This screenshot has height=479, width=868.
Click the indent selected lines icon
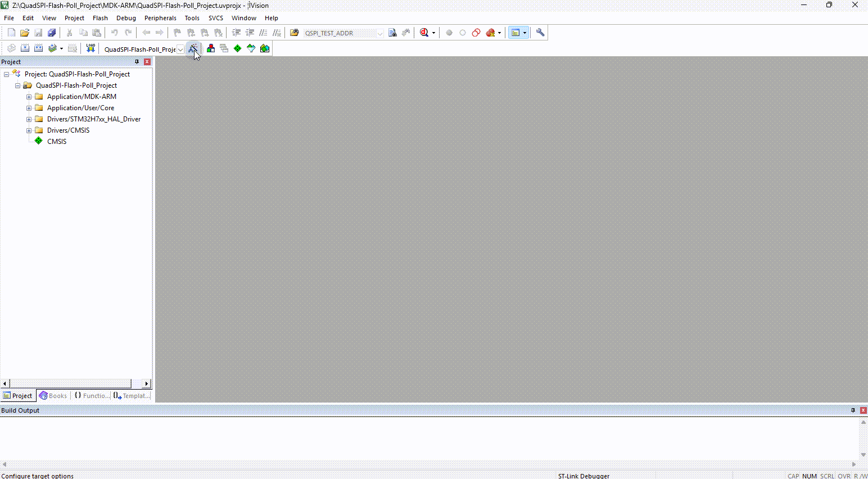click(x=236, y=33)
